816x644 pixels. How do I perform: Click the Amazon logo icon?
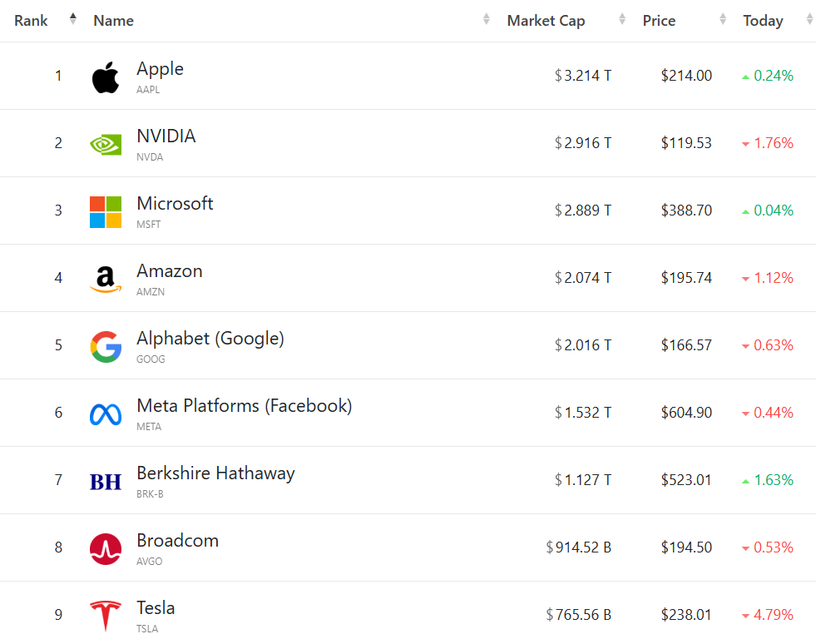(106, 279)
